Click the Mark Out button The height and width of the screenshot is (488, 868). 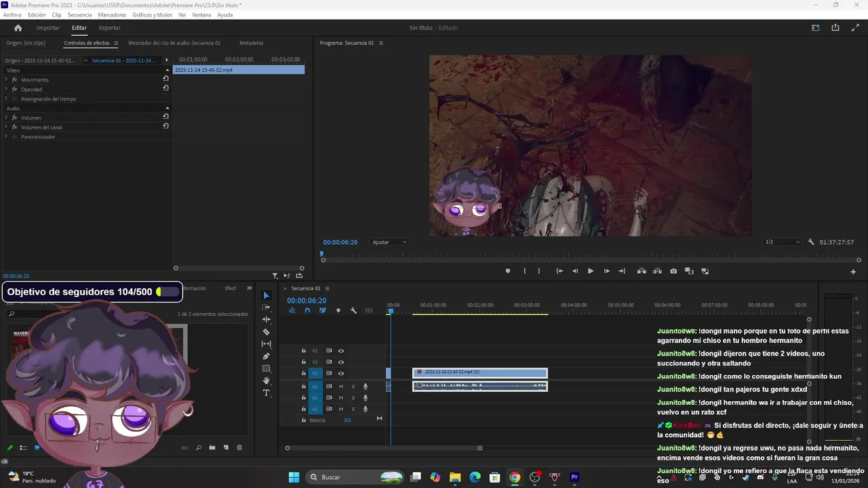(x=539, y=271)
